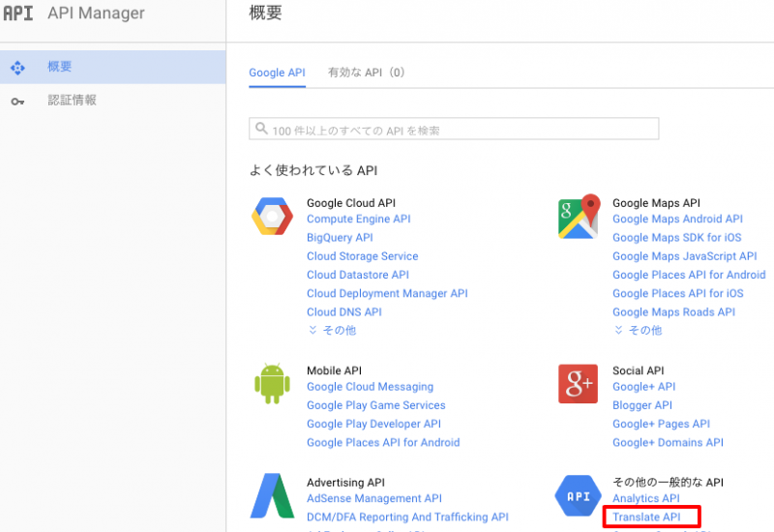Open Cloud Deployment Manager API link
Image resolution: width=774 pixels, height=532 pixels.
[x=387, y=294]
